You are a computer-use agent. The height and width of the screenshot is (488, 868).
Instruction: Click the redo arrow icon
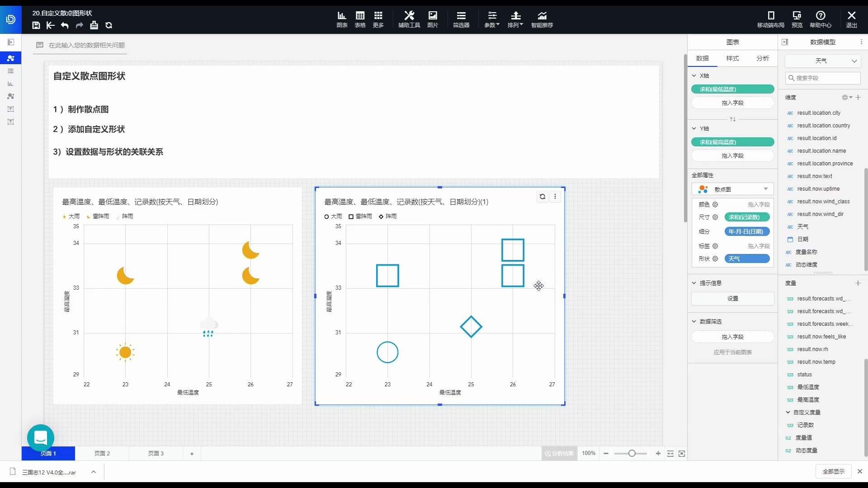tap(79, 25)
